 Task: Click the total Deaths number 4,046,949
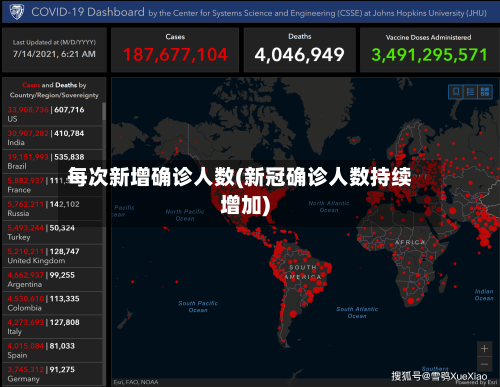click(x=299, y=55)
